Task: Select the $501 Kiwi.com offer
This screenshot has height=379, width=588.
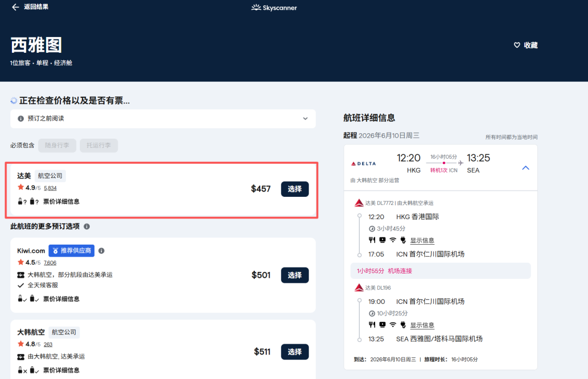Action: [295, 275]
